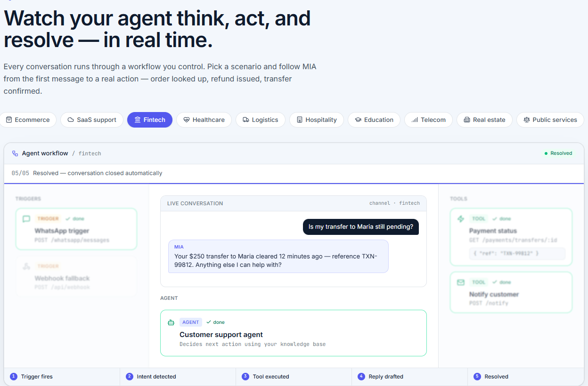Screen dimensions: 588x386
Task: Open the Healthcare scenario
Action: tap(204, 120)
